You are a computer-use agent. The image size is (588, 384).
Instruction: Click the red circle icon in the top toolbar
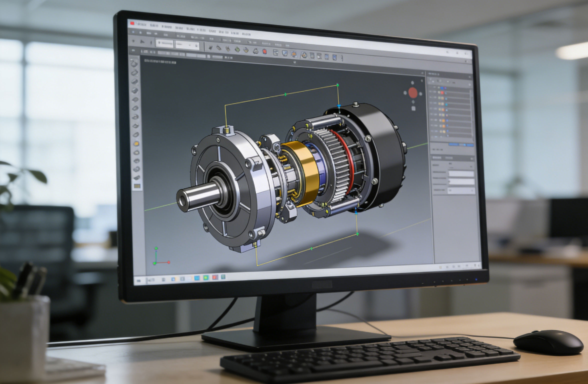(x=264, y=52)
